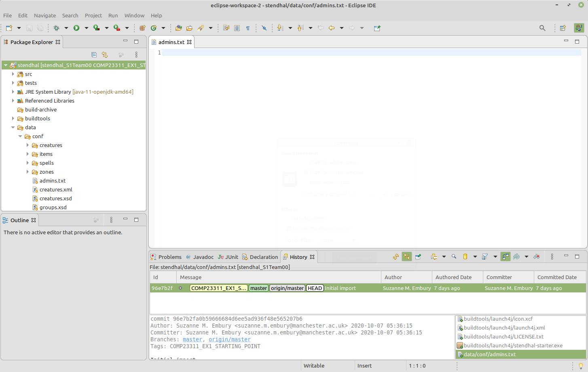Toggle Show Whitespace Characters pilcrow
The image size is (588, 372).
pyautogui.click(x=248, y=28)
